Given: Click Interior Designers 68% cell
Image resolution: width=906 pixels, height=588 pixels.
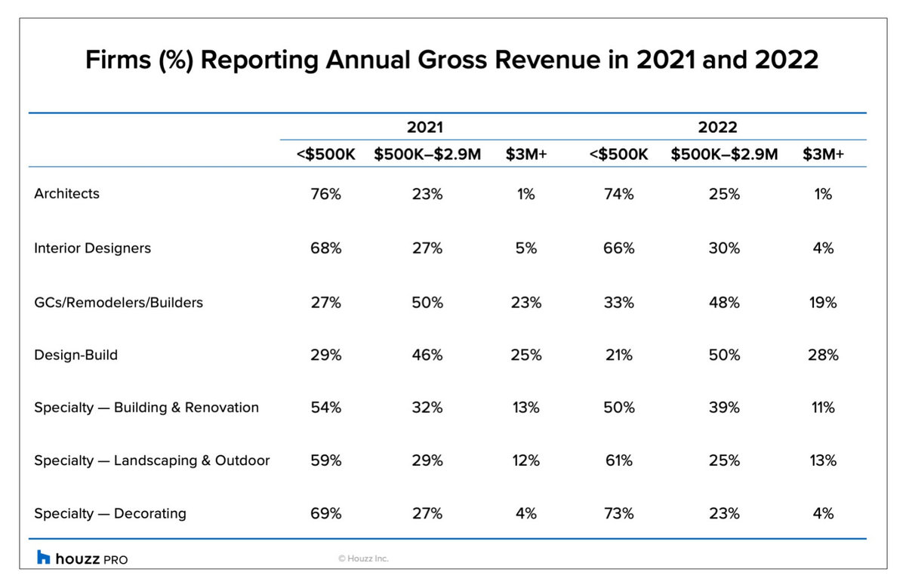Looking at the screenshot, I should click(x=326, y=248).
